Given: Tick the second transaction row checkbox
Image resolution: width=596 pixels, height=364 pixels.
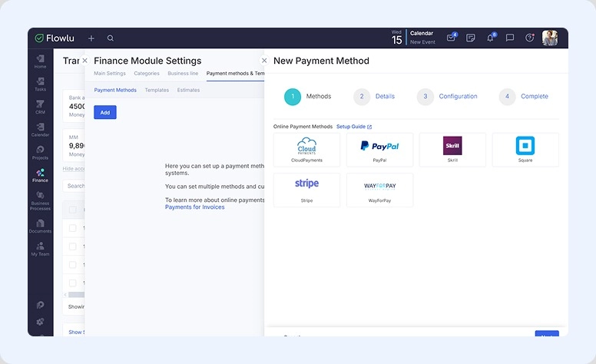Looking at the screenshot, I should coord(73,247).
